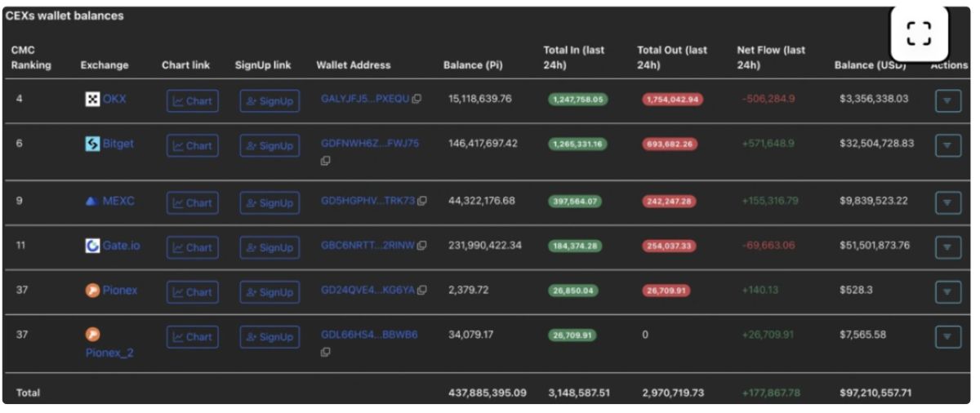The width and height of the screenshot is (980, 413).
Task: Copy the Pionex_2 wallet address
Action: (325, 352)
